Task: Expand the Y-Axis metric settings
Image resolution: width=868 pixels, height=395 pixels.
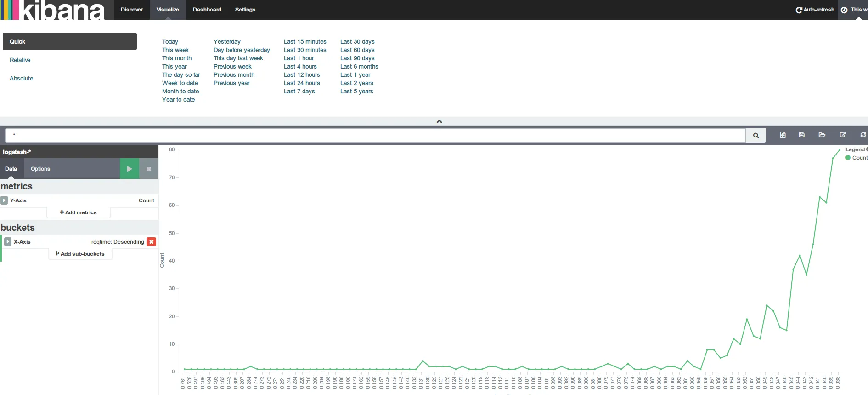Action: pyautogui.click(x=4, y=200)
